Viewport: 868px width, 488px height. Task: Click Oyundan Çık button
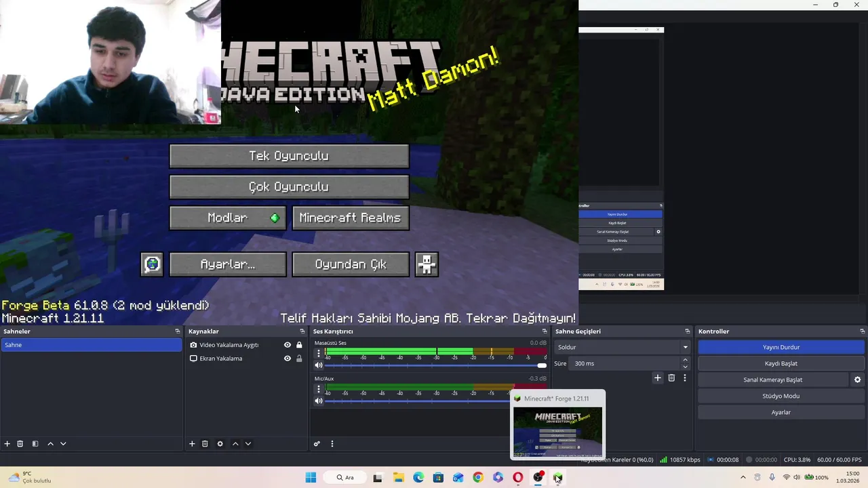point(351,264)
